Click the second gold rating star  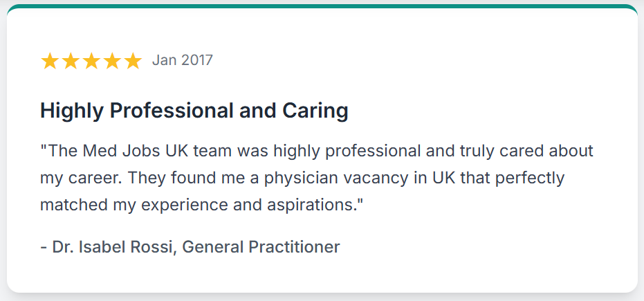coord(71,61)
